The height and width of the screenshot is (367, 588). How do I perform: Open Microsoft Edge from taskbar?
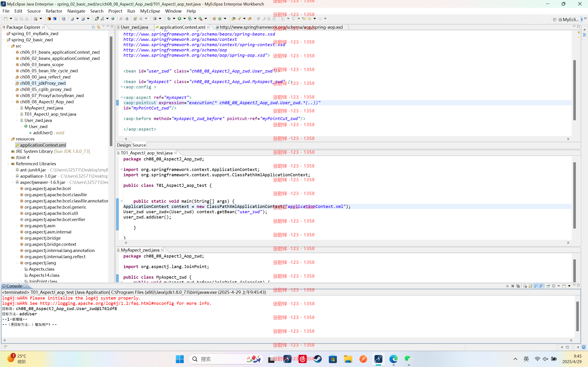tap(393, 359)
